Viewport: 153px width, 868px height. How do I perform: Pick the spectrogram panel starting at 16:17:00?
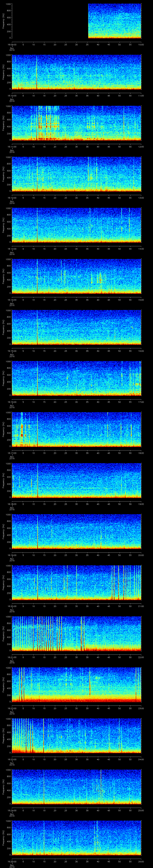(77, 430)
